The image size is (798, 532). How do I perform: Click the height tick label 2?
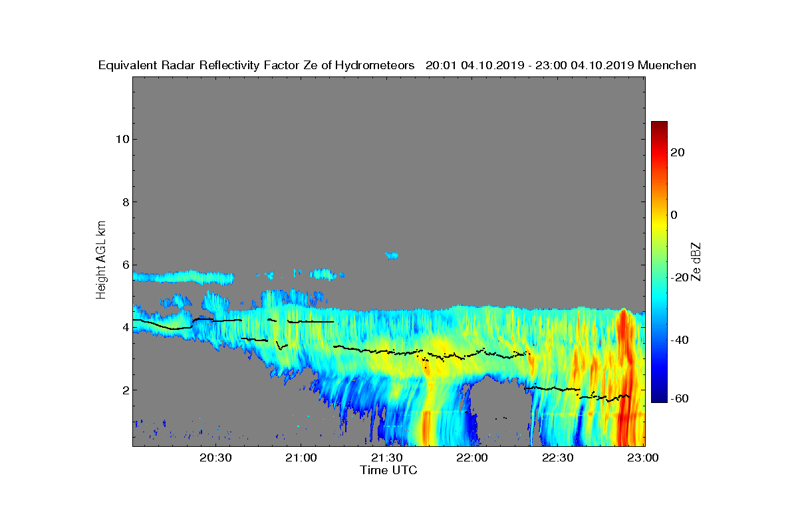pos(124,390)
